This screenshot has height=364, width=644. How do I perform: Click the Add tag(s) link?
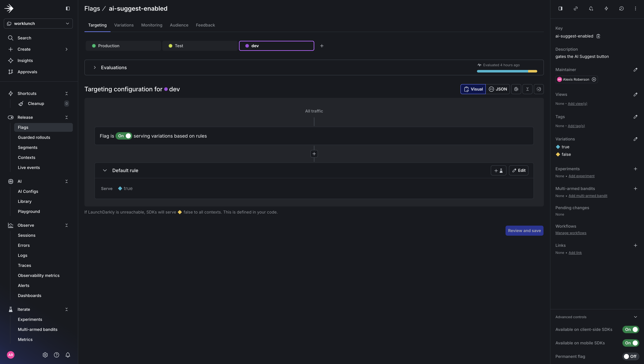point(576,126)
